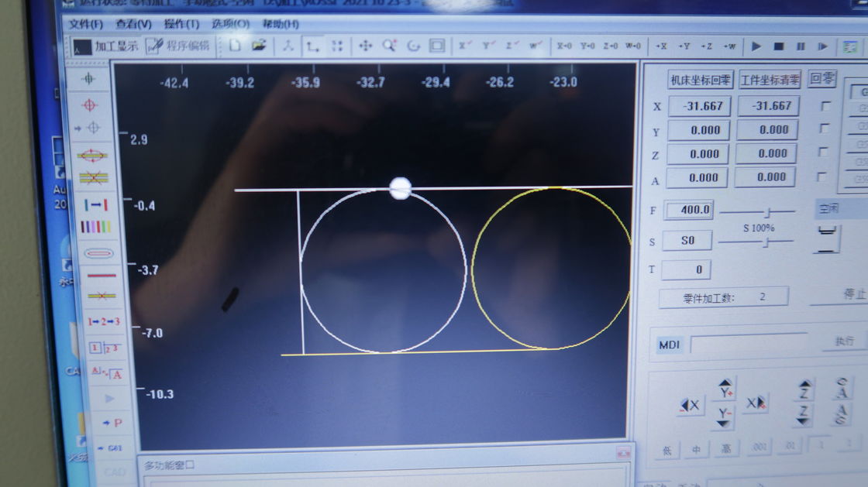The image size is (868, 487).
Task: Tick the checkbox in the Y axis row
Action: [825, 129]
